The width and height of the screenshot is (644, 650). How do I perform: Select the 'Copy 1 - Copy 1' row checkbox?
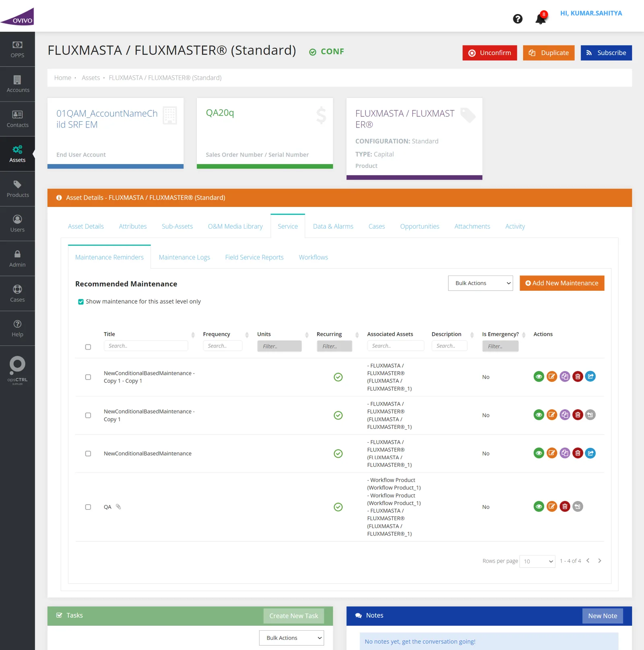click(88, 377)
